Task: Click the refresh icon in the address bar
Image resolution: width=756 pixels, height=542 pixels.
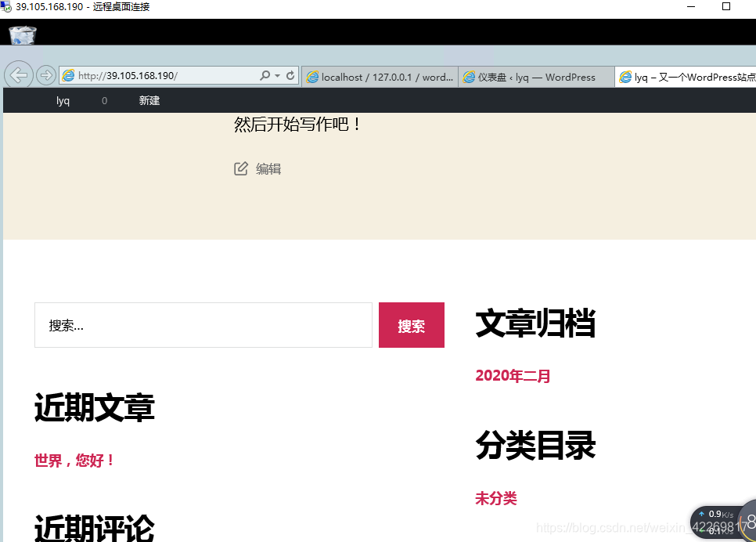Action: coord(289,76)
